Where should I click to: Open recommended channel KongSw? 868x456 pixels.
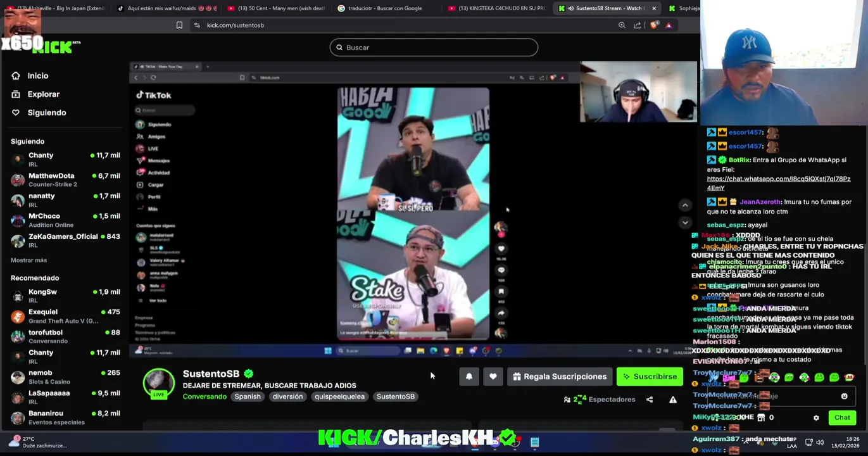(x=66, y=296)
